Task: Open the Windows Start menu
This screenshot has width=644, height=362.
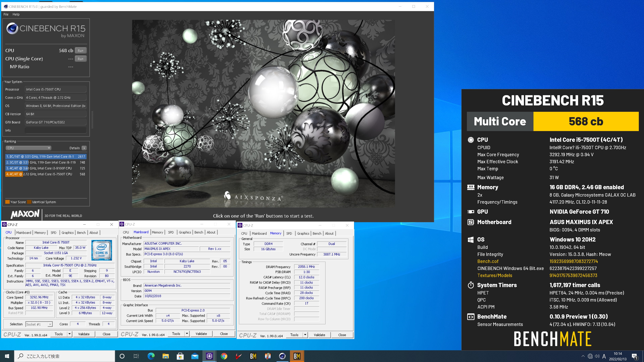Action: [7, 356]
